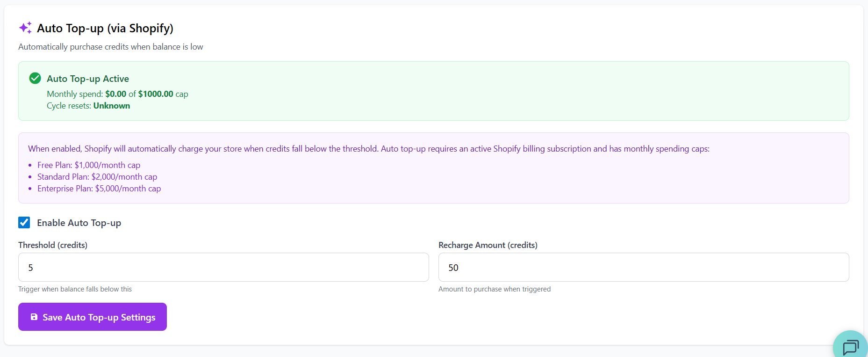The image size is (868, 357).
Task: Uncheck the Enable Auto Top-up checkbox
Action: pos(24,223)
